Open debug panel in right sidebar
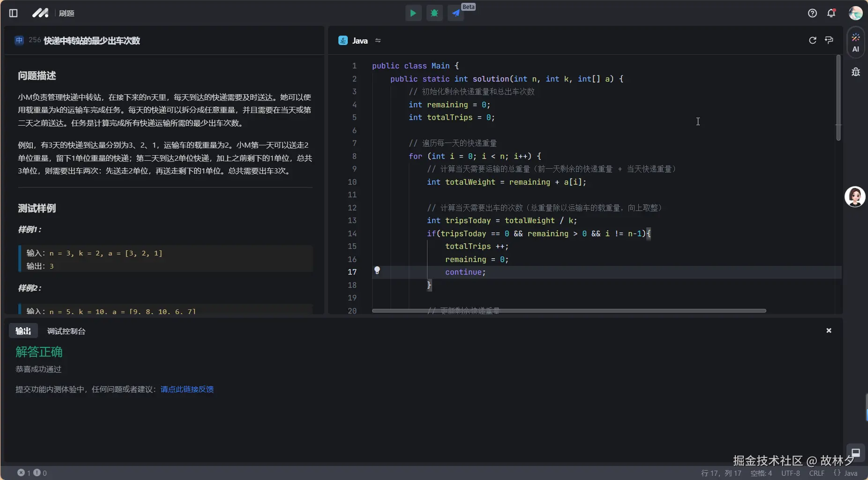The width and height of the screenshot is (868, 480). 855,72
